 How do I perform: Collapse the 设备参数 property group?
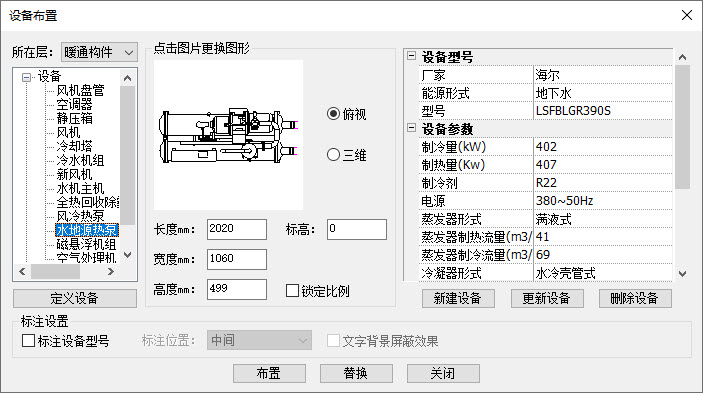tap(411, 128)
